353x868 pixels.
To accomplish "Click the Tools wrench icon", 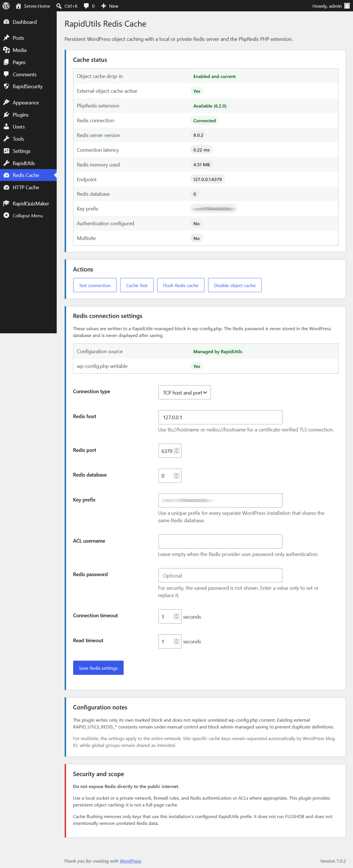I will (x=7, y=139).
